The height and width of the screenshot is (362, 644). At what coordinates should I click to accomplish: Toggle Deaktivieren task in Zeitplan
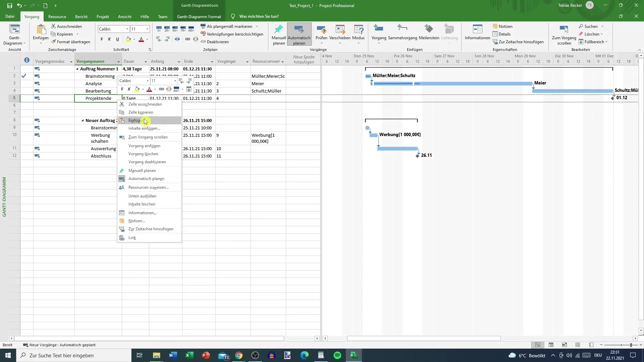tap(215, 42)
